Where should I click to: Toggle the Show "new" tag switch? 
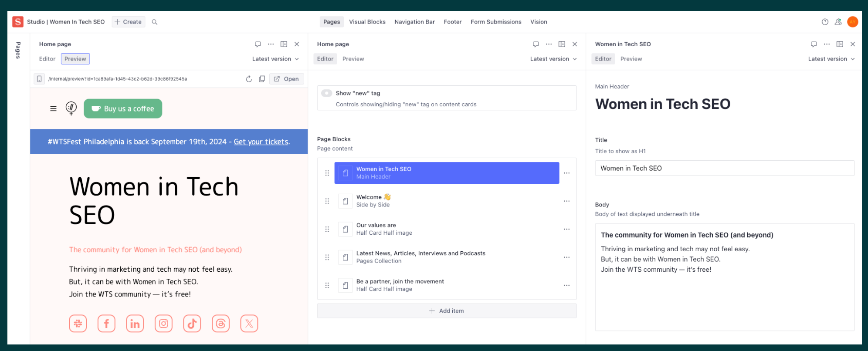pos(326,93)
